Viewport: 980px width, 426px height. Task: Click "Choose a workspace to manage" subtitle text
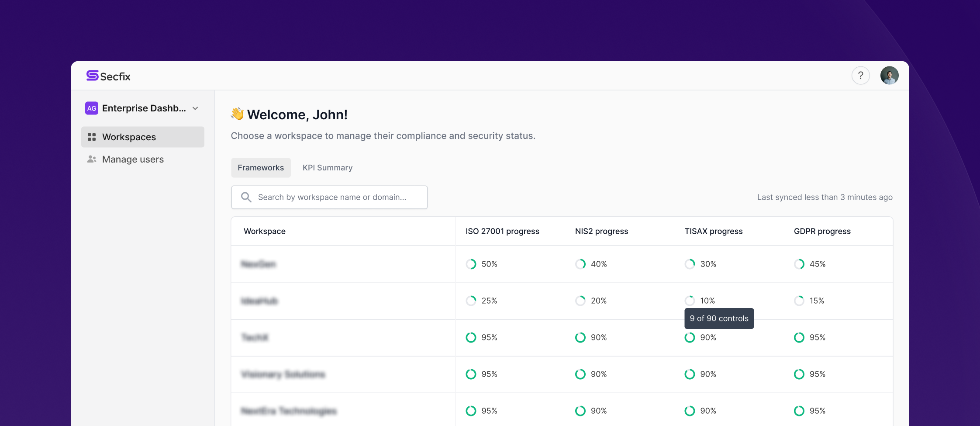[x=383, y=136]
